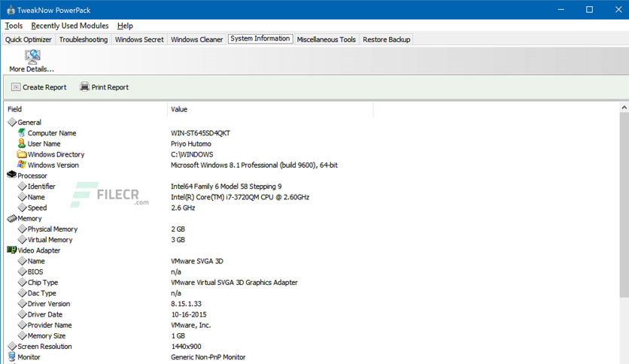
Task: Click the value VMware SVGA 3D
Action: tap(197, 261)
